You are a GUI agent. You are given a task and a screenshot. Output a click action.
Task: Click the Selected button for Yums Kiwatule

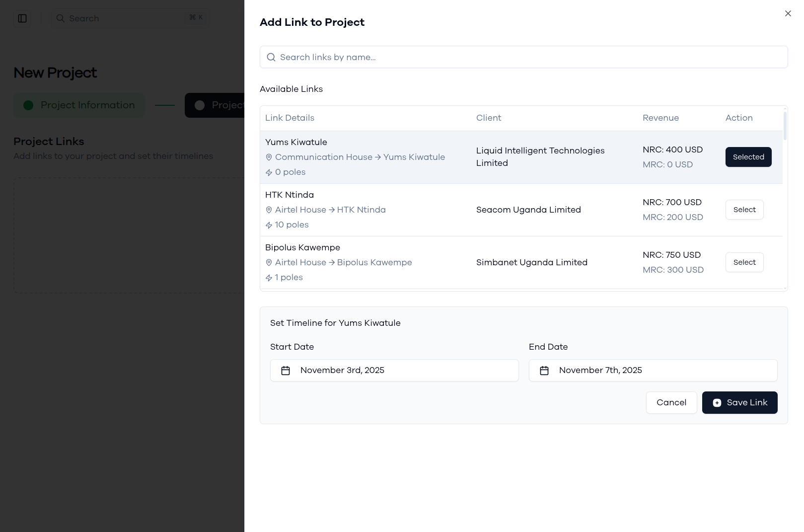coord(748,157)
